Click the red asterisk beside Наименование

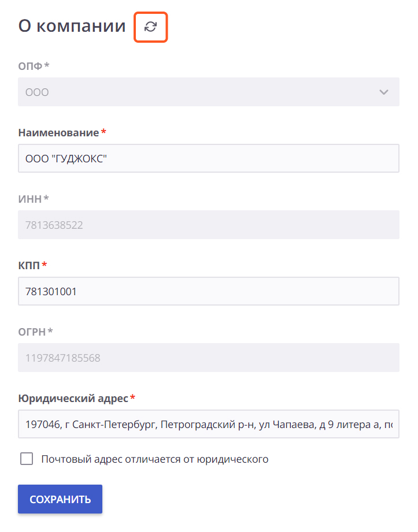103,131
